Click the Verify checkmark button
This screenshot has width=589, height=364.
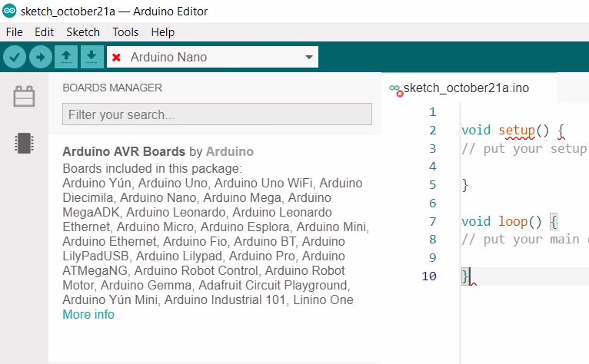click(15, 57)
